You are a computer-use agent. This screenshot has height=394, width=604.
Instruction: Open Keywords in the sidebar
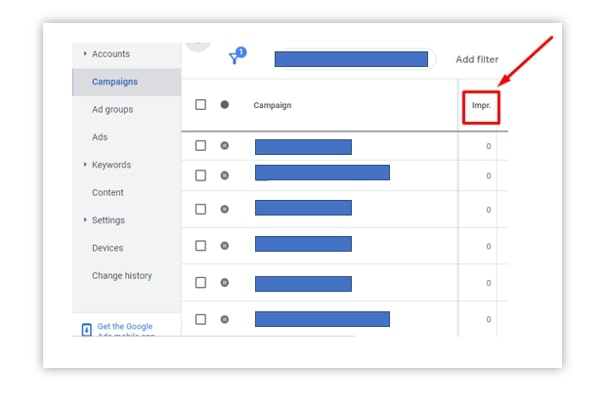coord(112,165)
